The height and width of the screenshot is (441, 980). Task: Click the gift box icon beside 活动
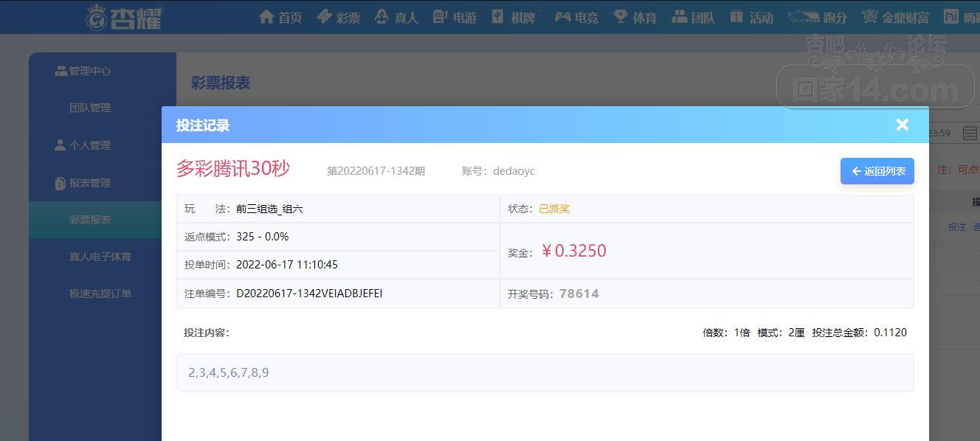click(736, 16)
